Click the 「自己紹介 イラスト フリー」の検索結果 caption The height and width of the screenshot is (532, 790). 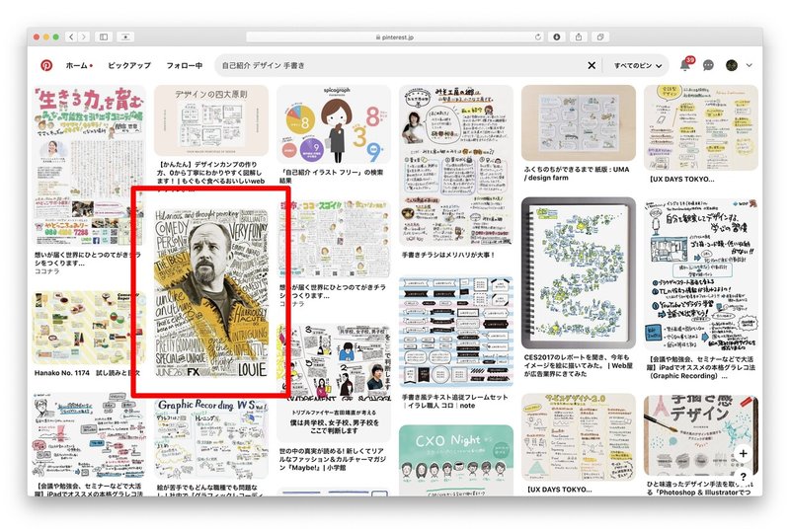(332, 176)
